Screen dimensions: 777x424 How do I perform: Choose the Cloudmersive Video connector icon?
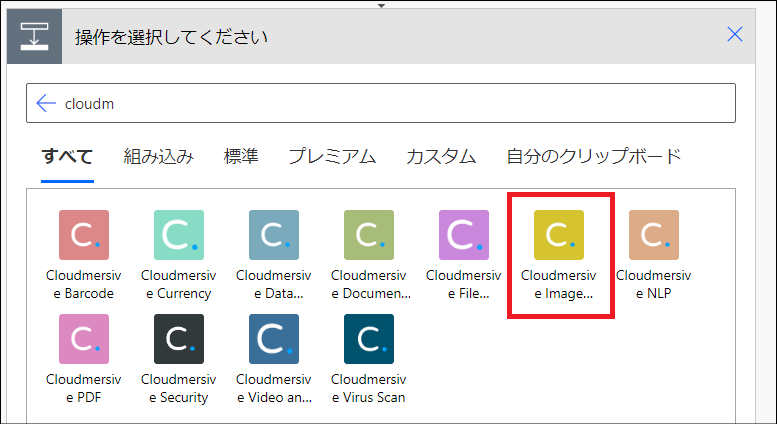(x=274, y=339)
